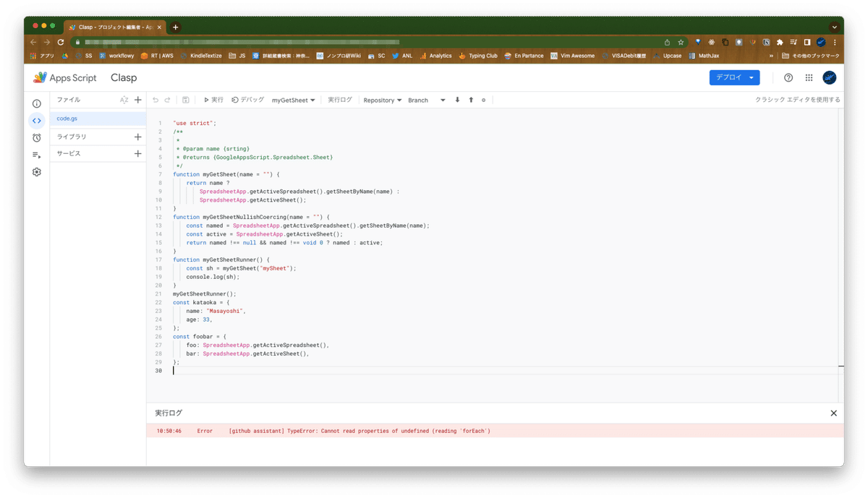Open the Overview info icon in sidebar
The image size is (868, 498).
tap(37, 103)
